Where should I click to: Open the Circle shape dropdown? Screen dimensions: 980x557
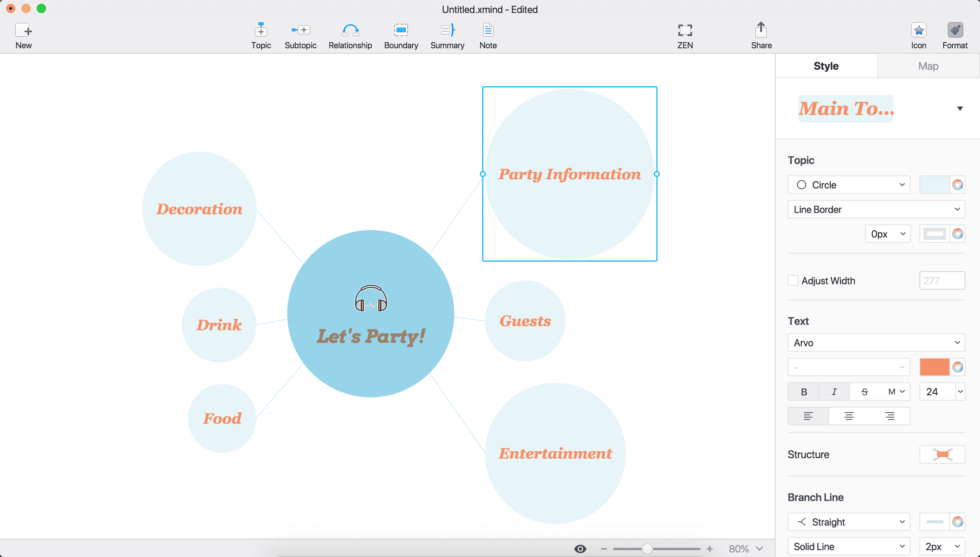click(849, 185)
